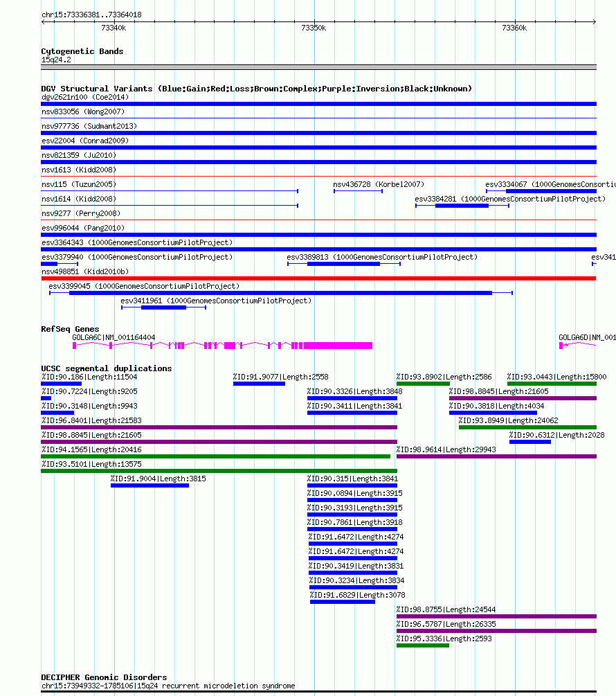Click the chr15:73336381..73364018 region label
The height and width of the screenshot is (696, 616).
[91, 15]
